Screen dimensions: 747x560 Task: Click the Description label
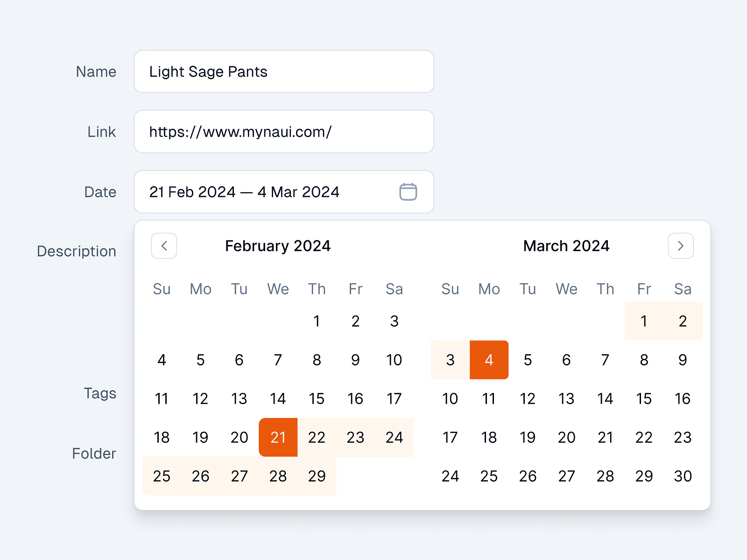click(76, 251)
